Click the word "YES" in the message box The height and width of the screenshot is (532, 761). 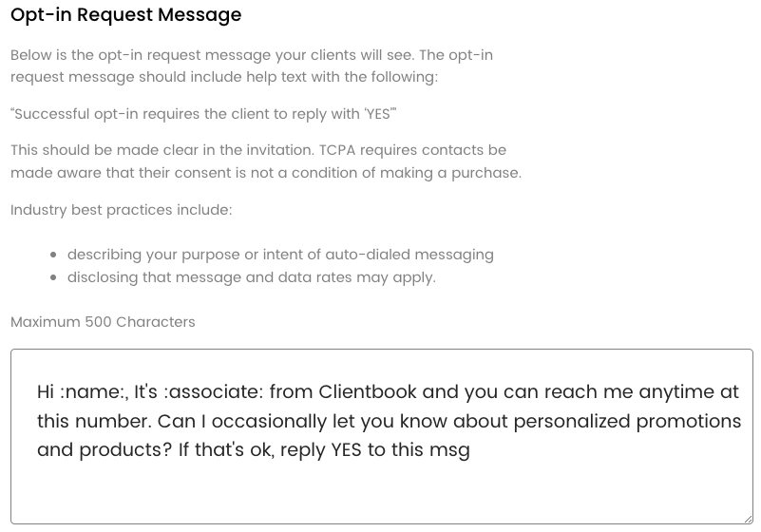click(x=348, y=449)
